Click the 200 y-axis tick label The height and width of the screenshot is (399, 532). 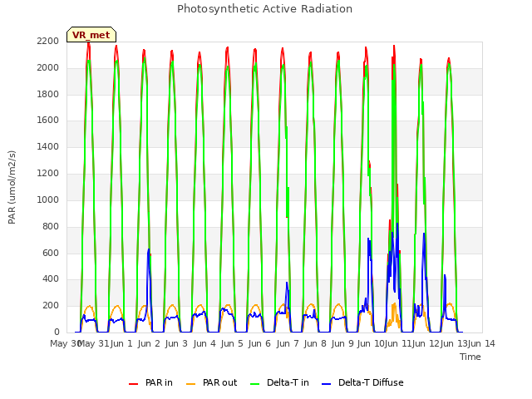51,305
